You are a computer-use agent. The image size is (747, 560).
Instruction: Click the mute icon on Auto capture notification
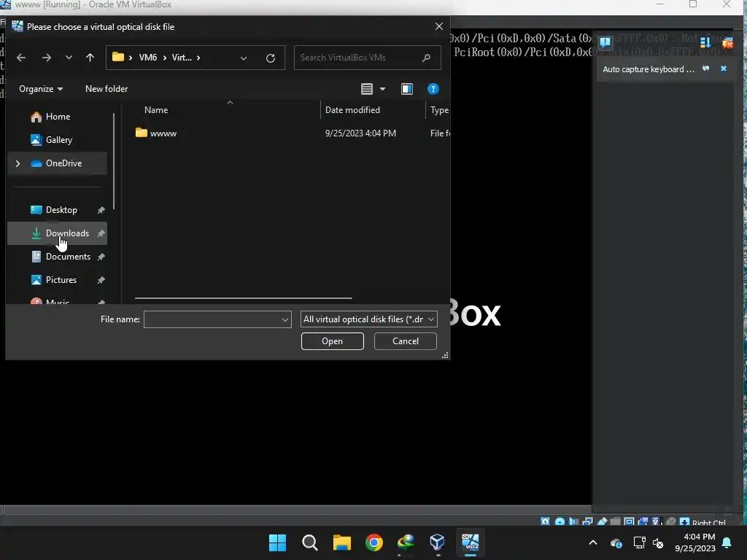[705, 69]
